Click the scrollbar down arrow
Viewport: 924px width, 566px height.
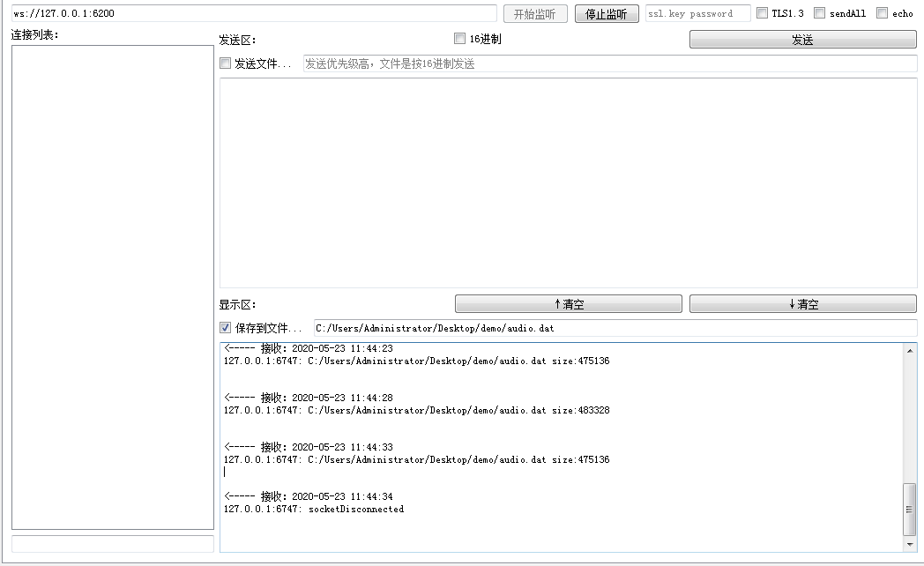point(911,544)
